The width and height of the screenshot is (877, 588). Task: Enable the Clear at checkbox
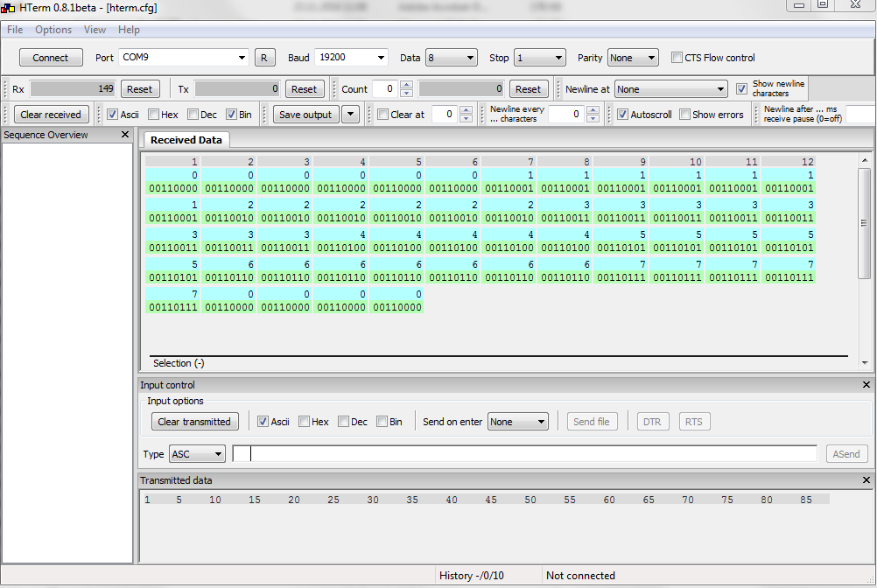(x=383, y=115)
